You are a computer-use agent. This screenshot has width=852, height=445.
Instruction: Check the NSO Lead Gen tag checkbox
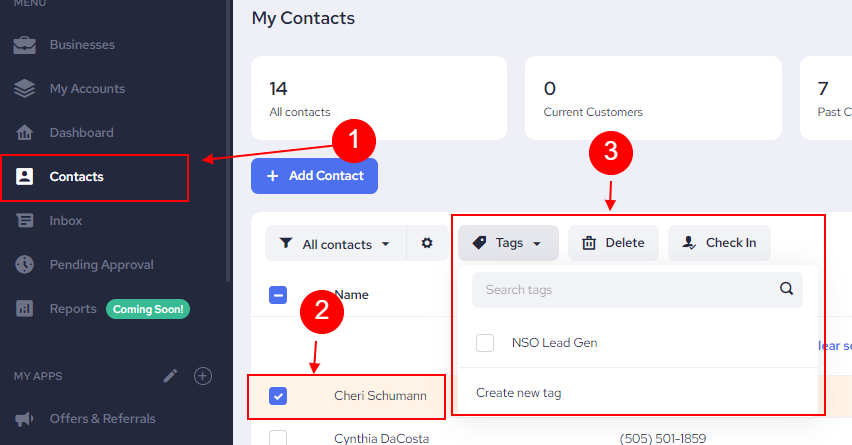coord(485,343)
